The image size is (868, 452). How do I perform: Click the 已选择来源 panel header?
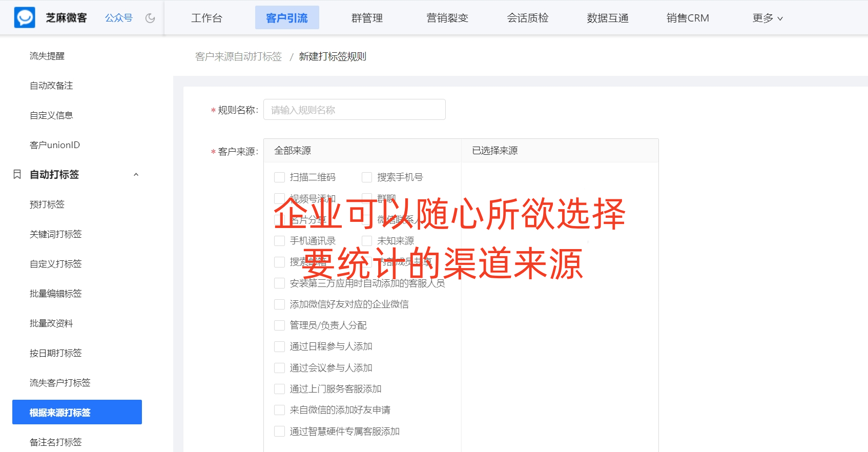[x=560, y=151]
